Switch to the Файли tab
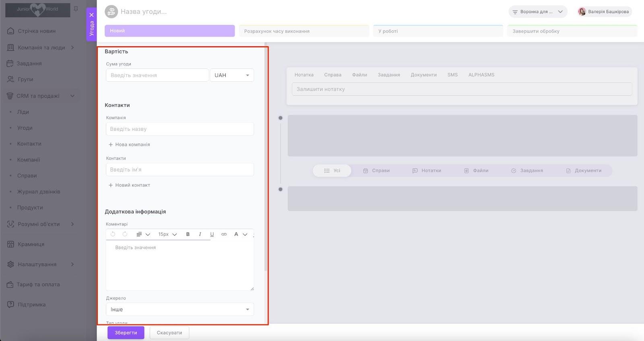 click(x=359, y=75)
